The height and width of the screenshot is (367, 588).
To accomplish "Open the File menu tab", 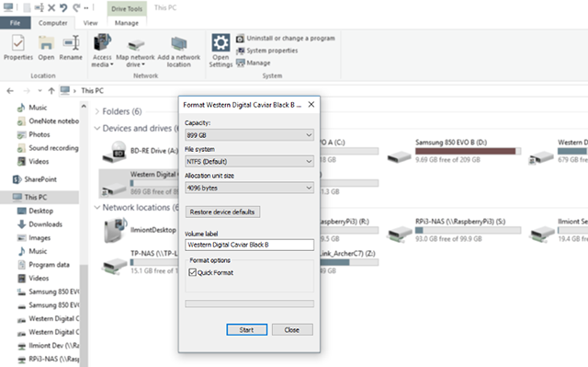I will (x=15, y=23).
